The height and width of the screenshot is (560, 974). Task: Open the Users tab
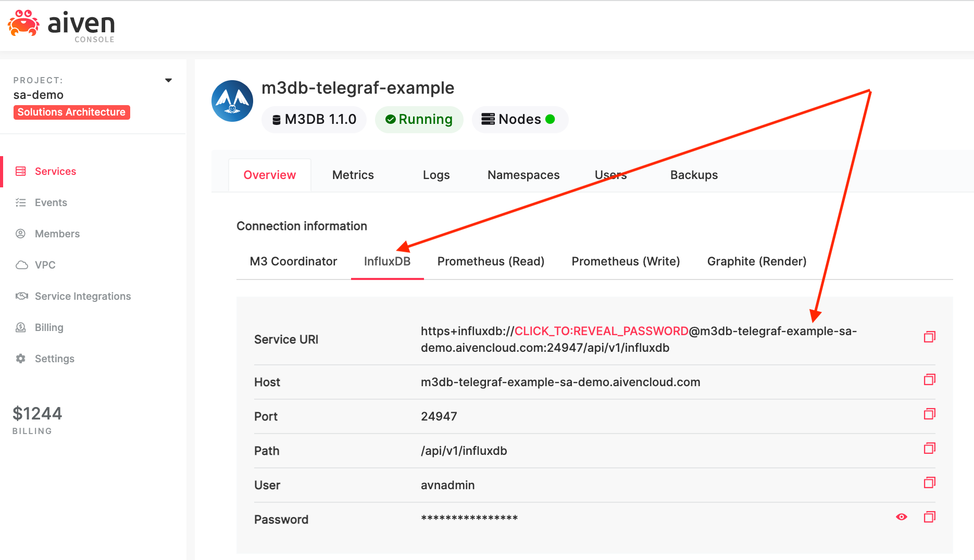click(x=611, y=175)
